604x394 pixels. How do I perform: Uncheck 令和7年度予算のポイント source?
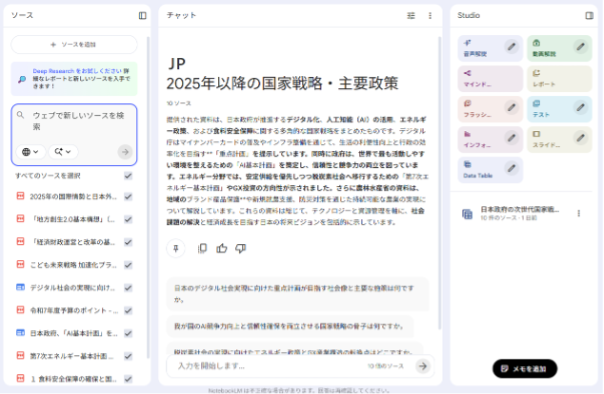point(128,310)
